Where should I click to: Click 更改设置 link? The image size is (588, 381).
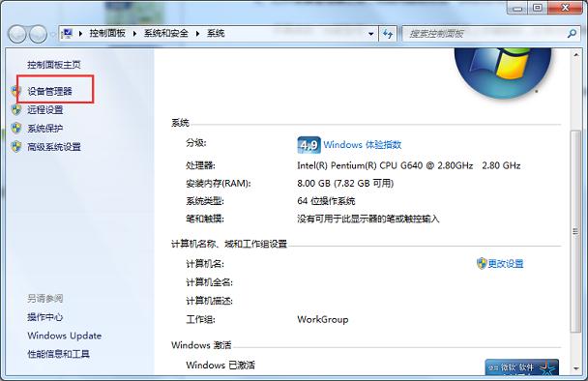pyautogui.click(x=506, y=264)
